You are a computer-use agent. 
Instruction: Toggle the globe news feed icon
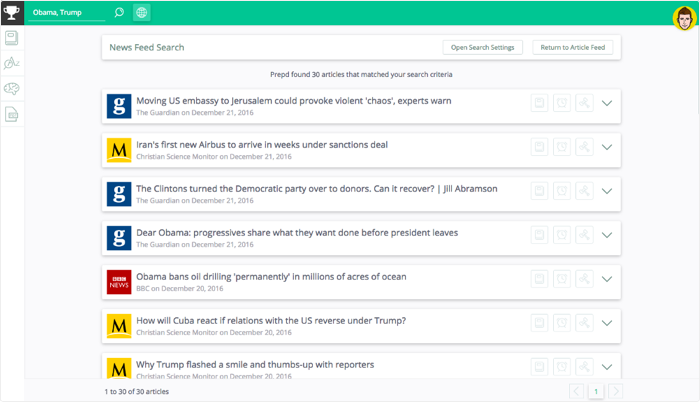tap(142, 13)
